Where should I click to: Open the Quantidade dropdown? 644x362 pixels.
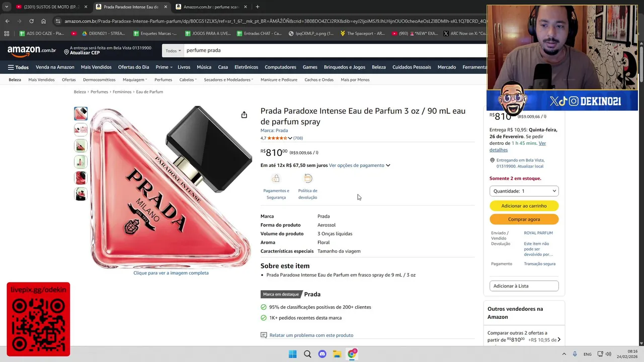tap(524, 191)
